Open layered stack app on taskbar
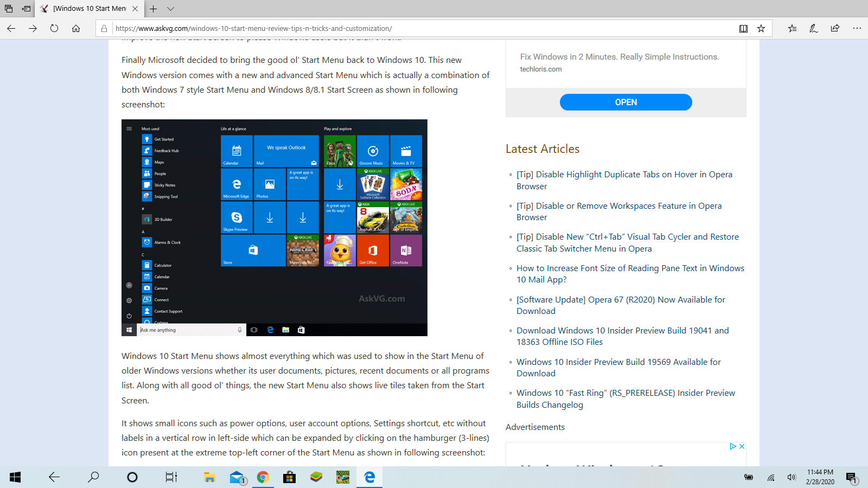 tap(316, 477)
